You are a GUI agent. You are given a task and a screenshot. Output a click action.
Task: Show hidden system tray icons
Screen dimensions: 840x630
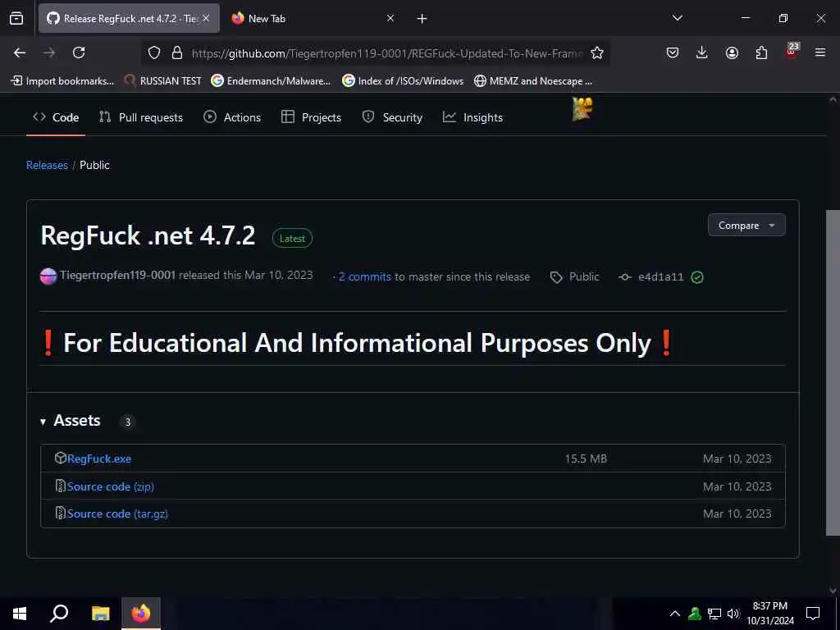[x=675, y=614]
